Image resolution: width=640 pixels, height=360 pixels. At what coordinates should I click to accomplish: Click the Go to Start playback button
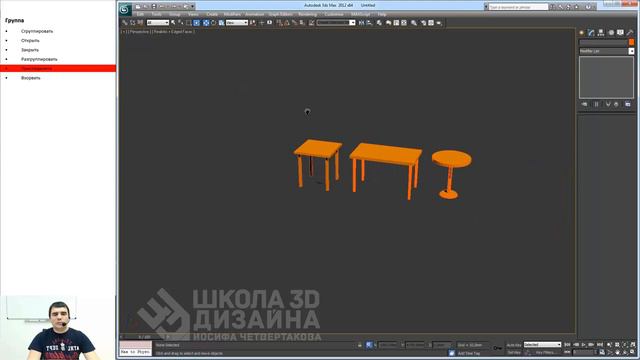pos(567,345)
